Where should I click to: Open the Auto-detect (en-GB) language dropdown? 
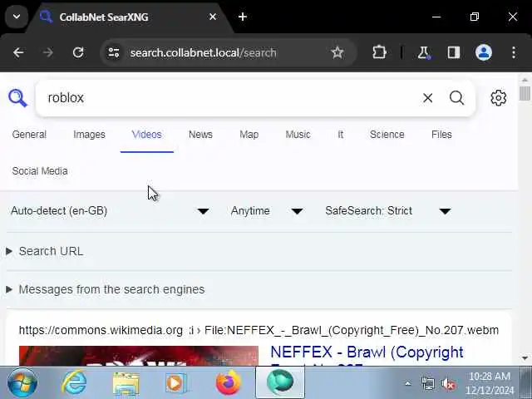110,211
